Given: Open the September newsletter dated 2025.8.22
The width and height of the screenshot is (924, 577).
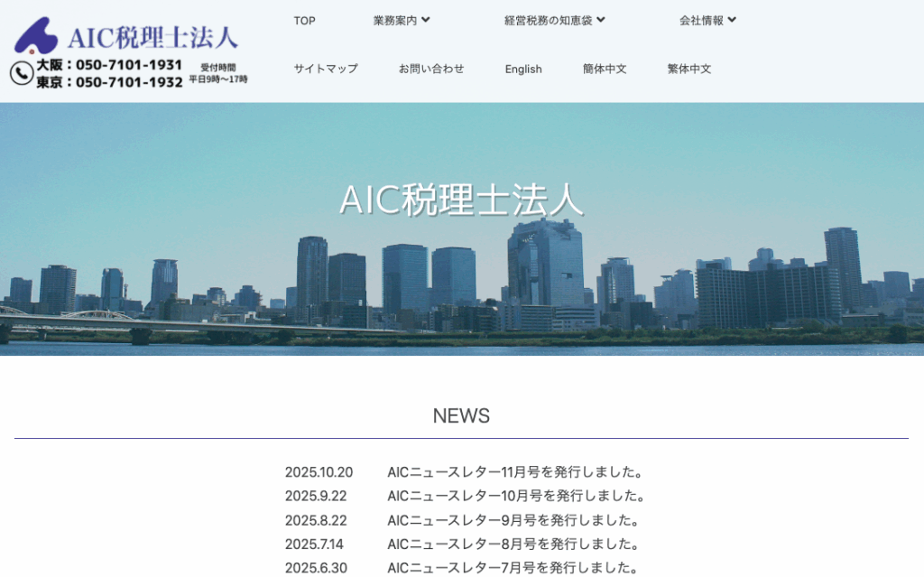Looking at the screenshot, I should coord(512,520).
